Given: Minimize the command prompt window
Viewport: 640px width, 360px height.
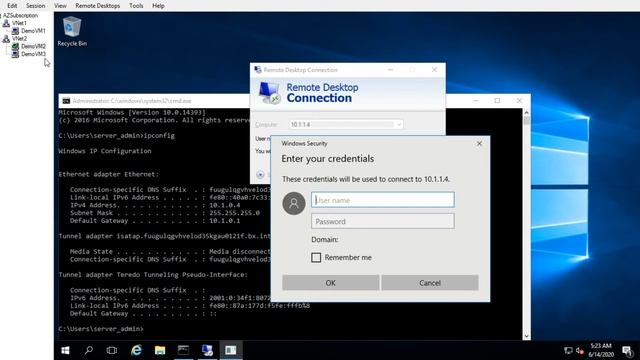Looking at the screenshot, I should pos(476,100).
